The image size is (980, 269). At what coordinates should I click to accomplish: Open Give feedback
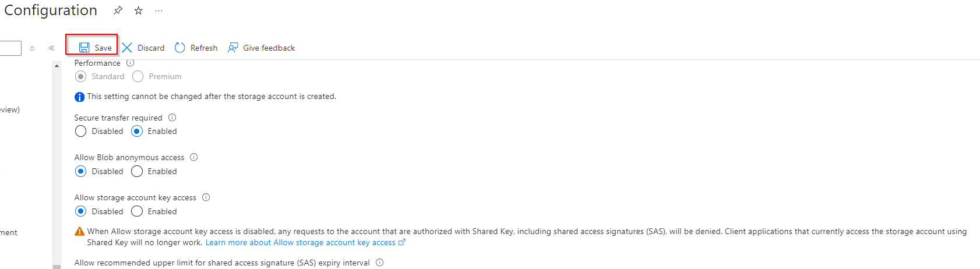[262, 48]
